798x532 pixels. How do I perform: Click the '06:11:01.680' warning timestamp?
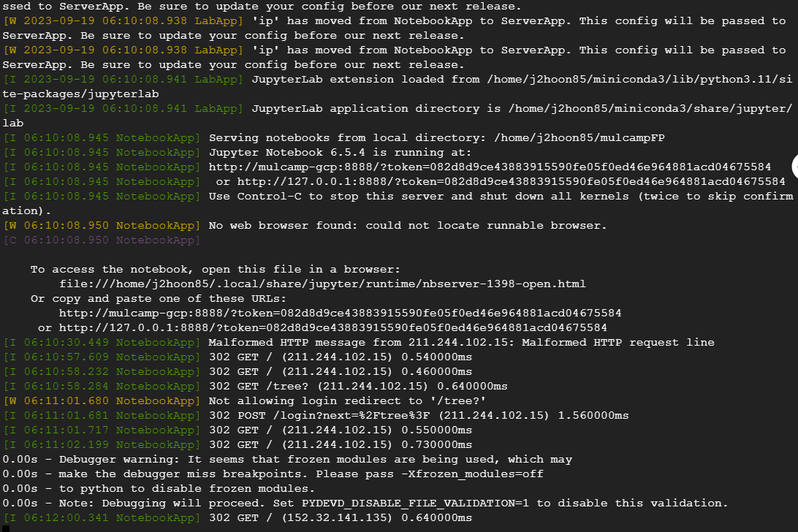66,401
